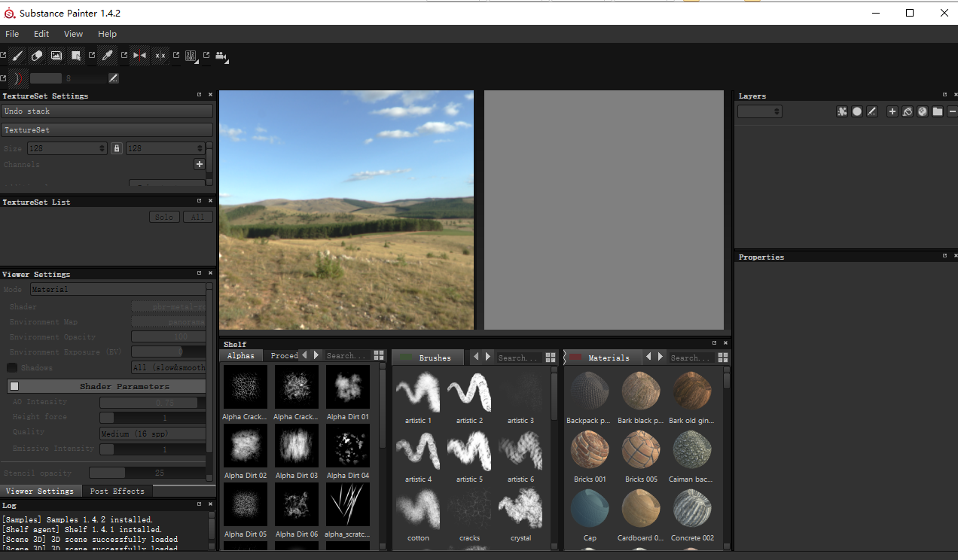Screen dimensions: 958x560
Task: Click the Undo stack button
Action: [107, 111]
